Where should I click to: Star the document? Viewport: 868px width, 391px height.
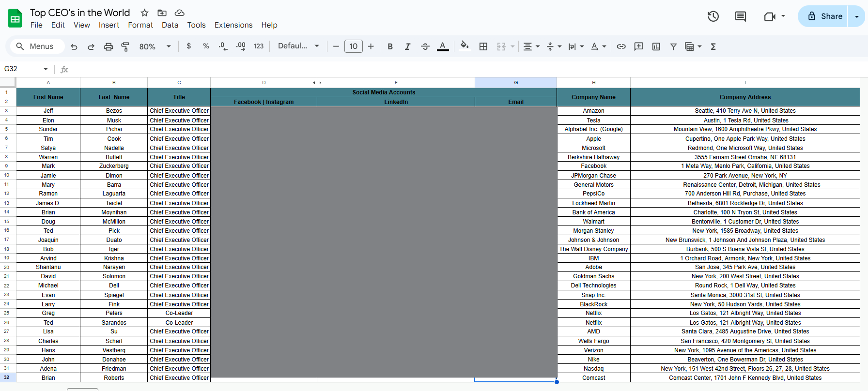click(x=144, y=13)
